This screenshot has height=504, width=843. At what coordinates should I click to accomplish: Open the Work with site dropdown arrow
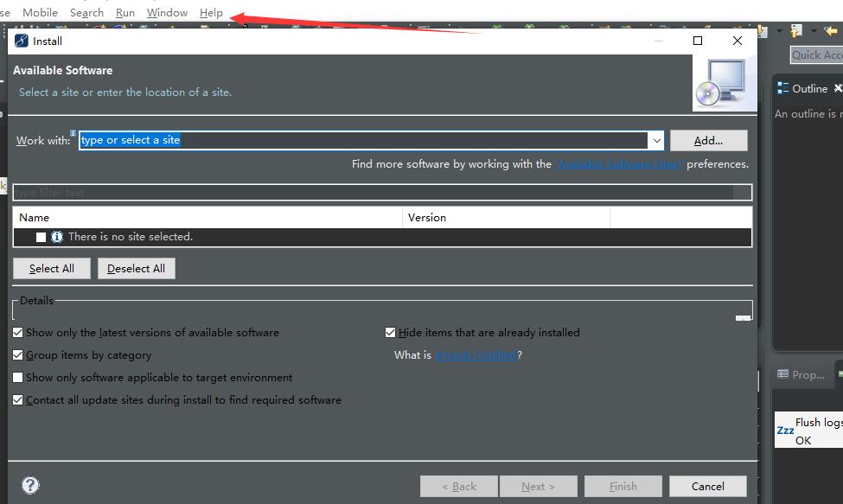pyautogui.click(x=656, y=141)
